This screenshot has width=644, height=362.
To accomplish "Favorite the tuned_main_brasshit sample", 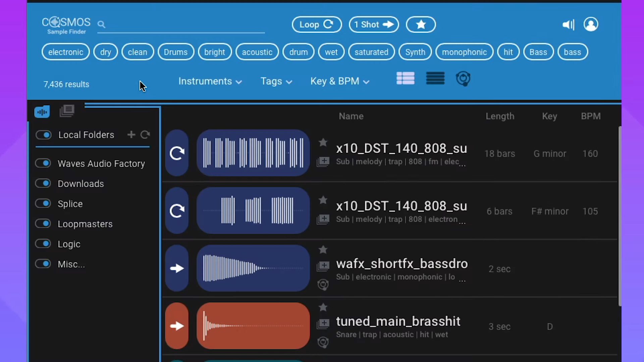I will pos(323,307).
